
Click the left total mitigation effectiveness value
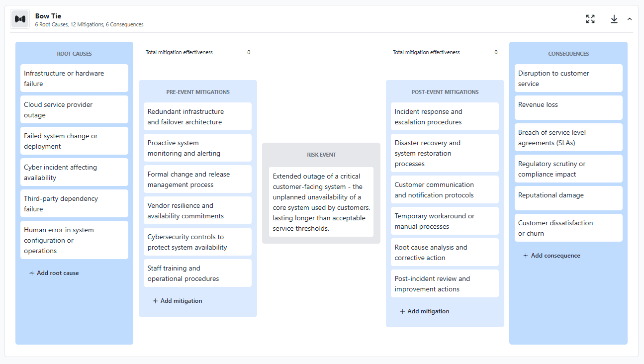click(x=249, y=52)
